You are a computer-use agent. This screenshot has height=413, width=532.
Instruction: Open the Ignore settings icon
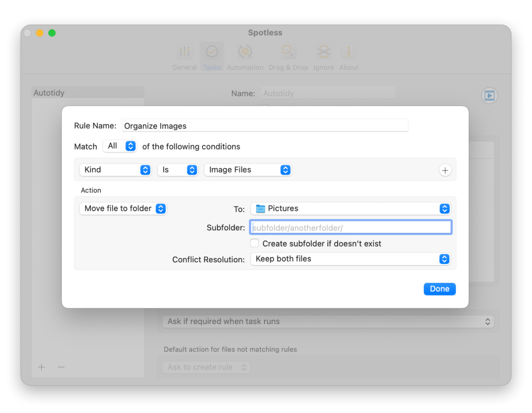[323, 52]
